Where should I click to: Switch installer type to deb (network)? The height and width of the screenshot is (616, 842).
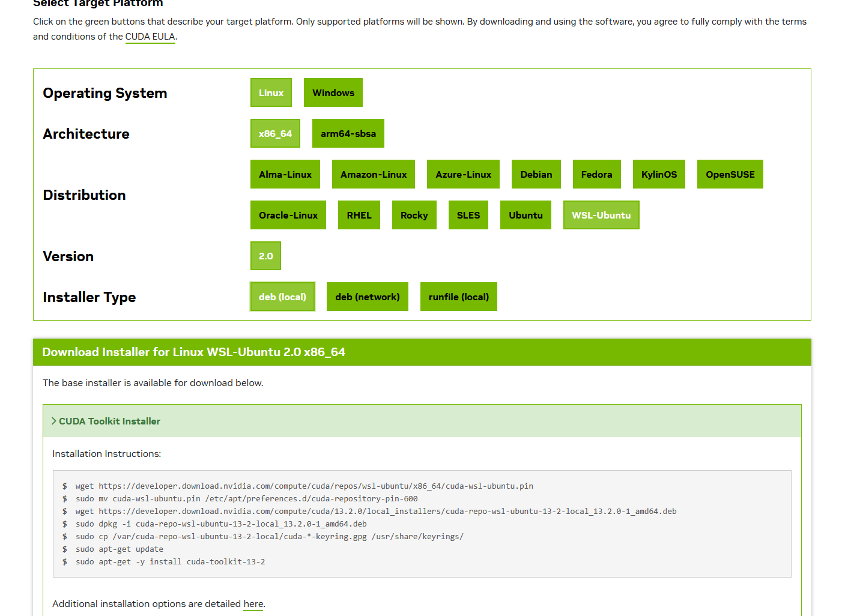tap(367, 297)
